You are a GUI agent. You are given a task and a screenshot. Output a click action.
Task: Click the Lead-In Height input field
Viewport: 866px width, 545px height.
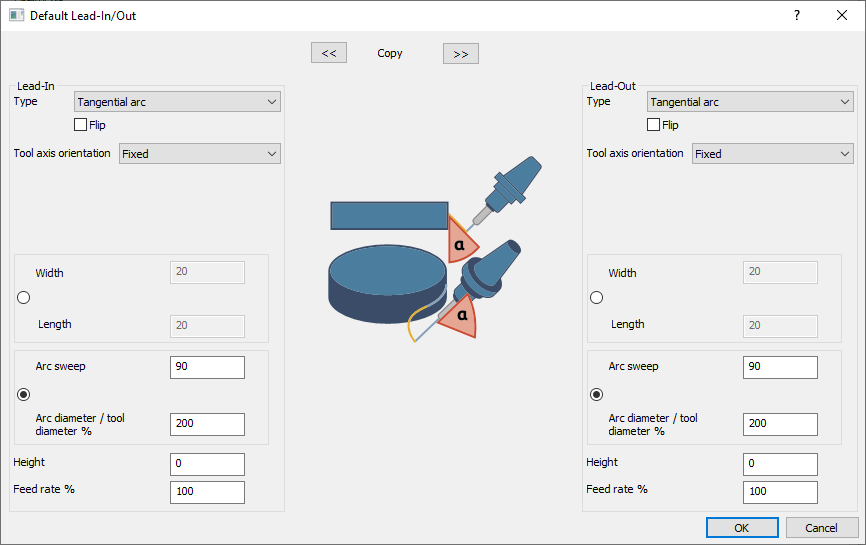[207, 464]
